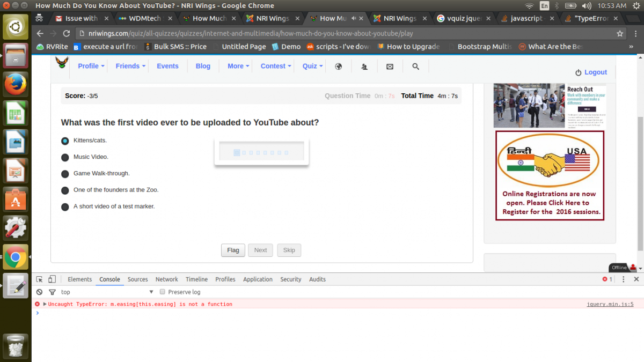The height and width of the screenshot is (362, 644).
Task: Click the DevTools inspect element icon
Action: (x=39, y=279)
